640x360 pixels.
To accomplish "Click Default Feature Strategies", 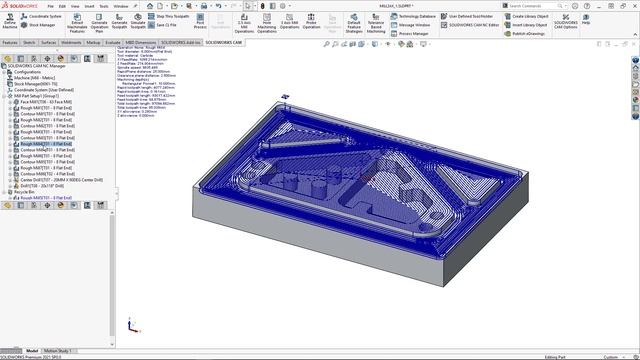I will pos(354,23).
